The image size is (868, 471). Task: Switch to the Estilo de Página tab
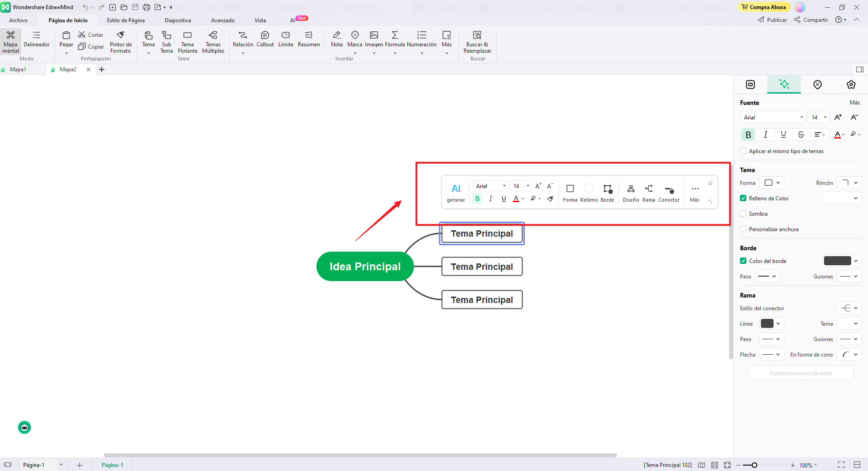tap(126, 20)
